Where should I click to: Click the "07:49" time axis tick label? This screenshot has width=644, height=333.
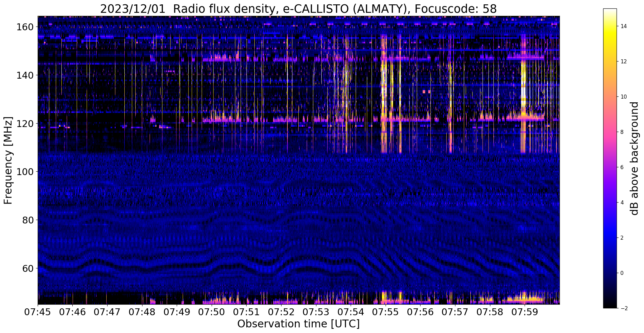click(177, 312)
